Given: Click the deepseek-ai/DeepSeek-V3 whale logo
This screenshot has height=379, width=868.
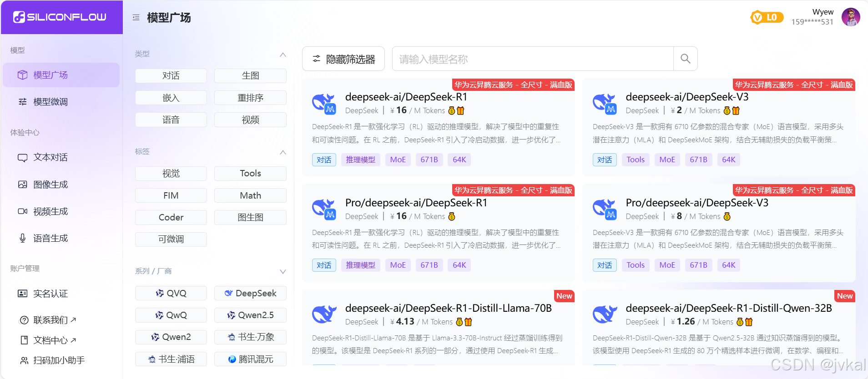Looking at the screenshot, I should click(605, 103).
